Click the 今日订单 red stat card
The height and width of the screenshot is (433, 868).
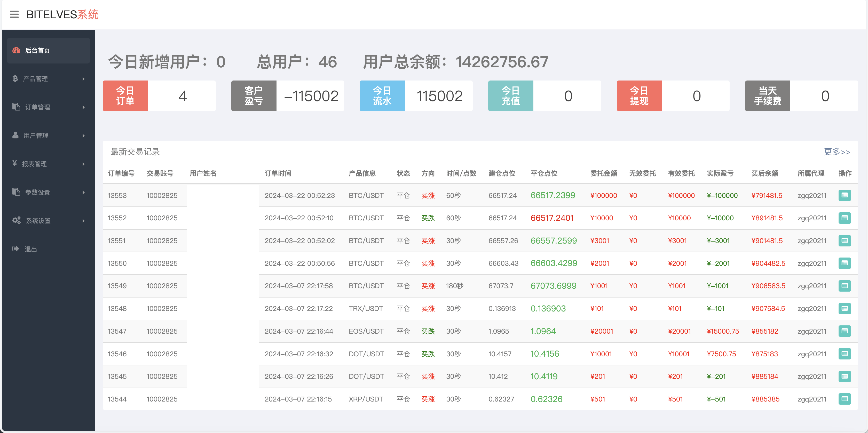(x=125, y=96)
